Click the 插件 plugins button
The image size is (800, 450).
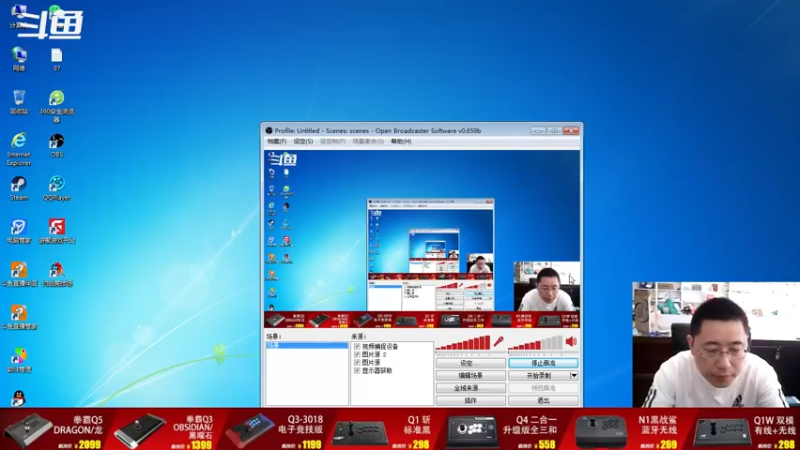click(x=470, y=401)
